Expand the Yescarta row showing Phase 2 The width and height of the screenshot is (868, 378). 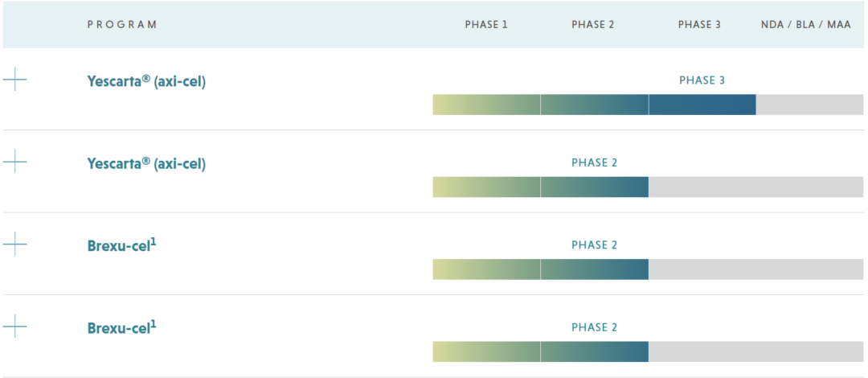(15, 162)
